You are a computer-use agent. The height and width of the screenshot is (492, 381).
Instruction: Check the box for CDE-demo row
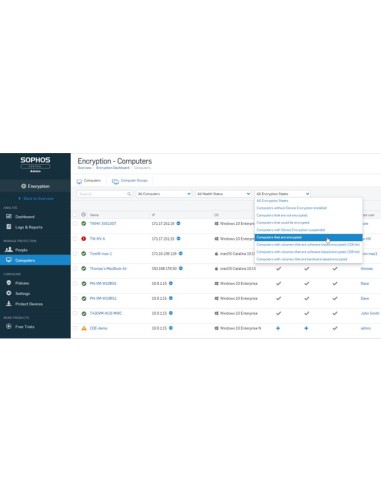pos(75,328)
